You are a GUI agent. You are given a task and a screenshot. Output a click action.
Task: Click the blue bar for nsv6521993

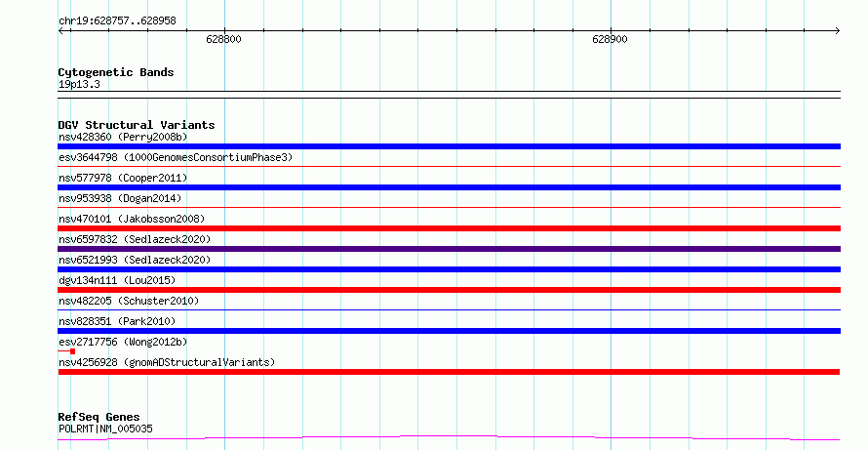[449, 269]
